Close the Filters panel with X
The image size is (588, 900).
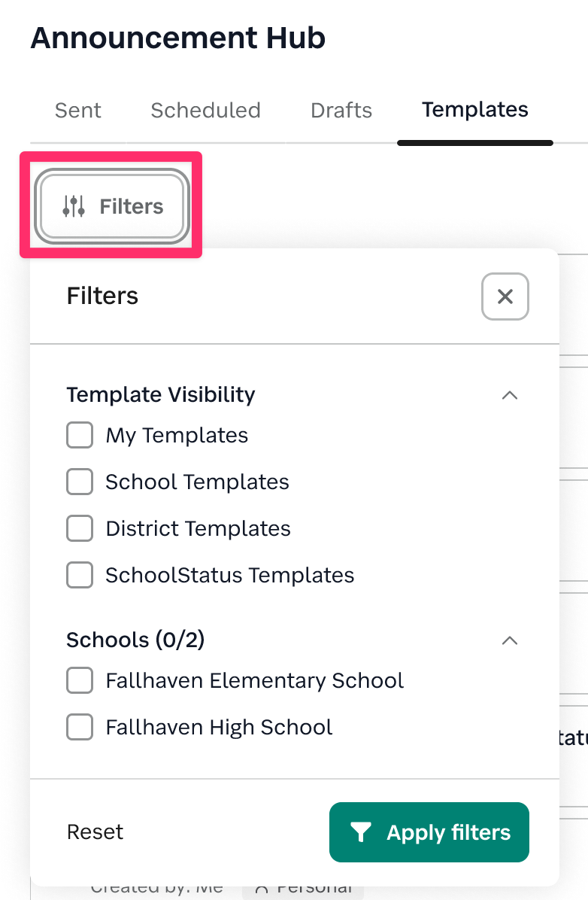[x=505, y=296]
